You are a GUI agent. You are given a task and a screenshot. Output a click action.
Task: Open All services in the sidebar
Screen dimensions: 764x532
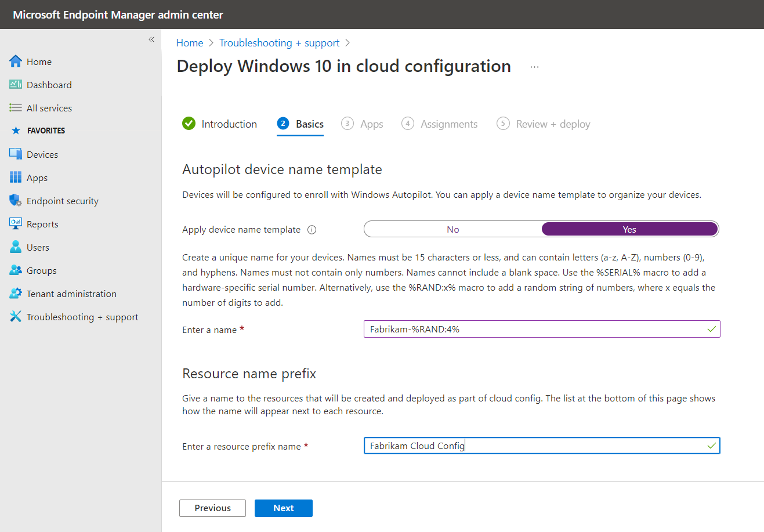coord(49,108)
